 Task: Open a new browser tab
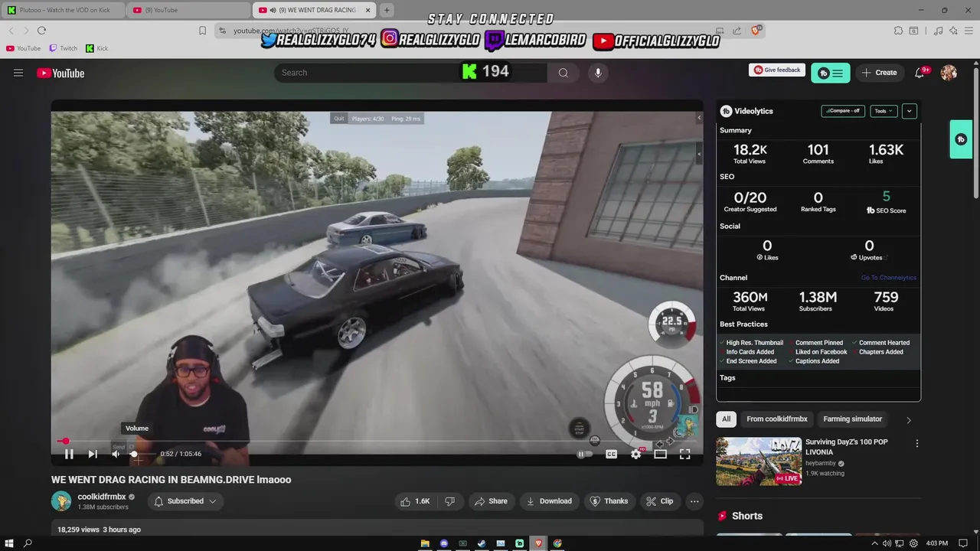coord(387,10)
